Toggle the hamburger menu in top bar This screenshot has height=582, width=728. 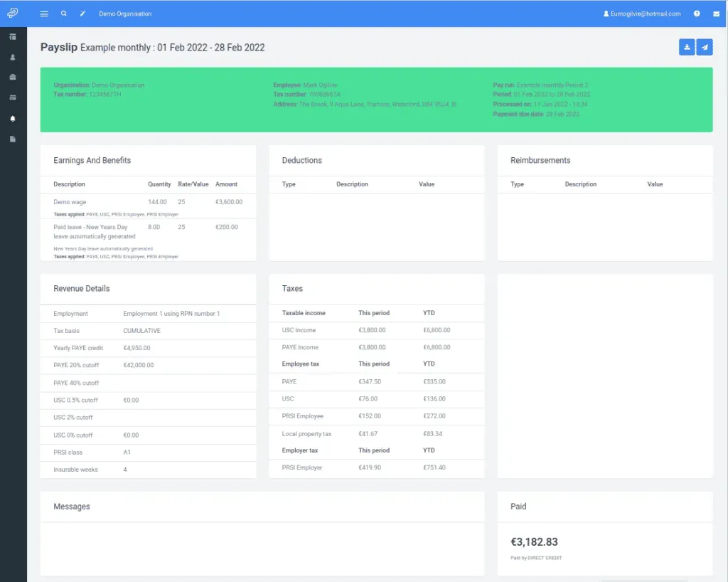coord(45,14)
